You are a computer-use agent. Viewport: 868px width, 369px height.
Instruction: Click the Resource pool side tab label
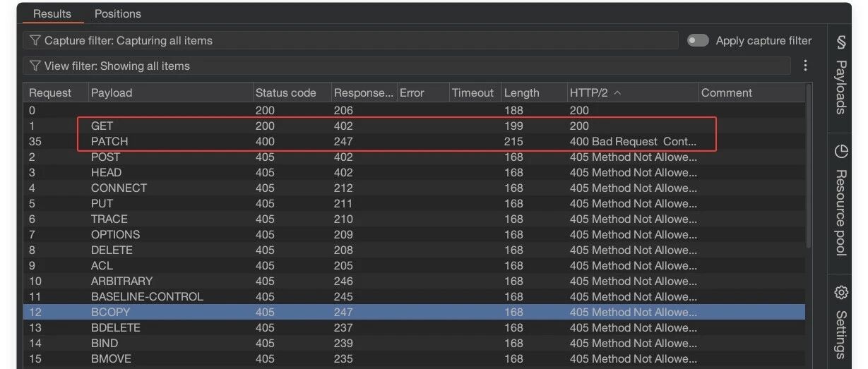[840, 212]
